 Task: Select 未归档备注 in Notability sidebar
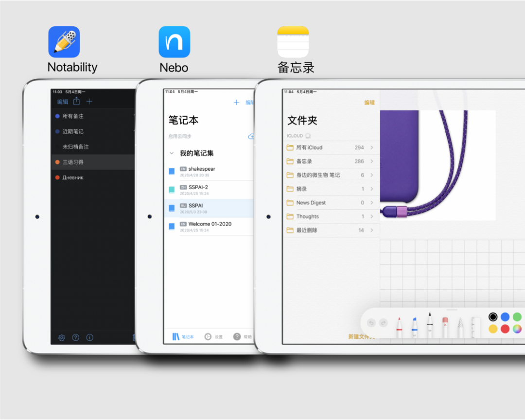click(93, 147)
